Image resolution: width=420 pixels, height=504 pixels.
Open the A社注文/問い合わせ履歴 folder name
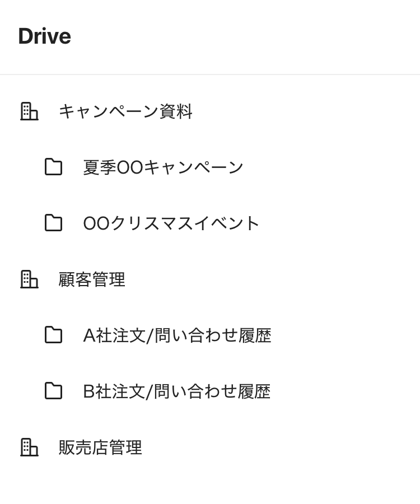point(177,335)
